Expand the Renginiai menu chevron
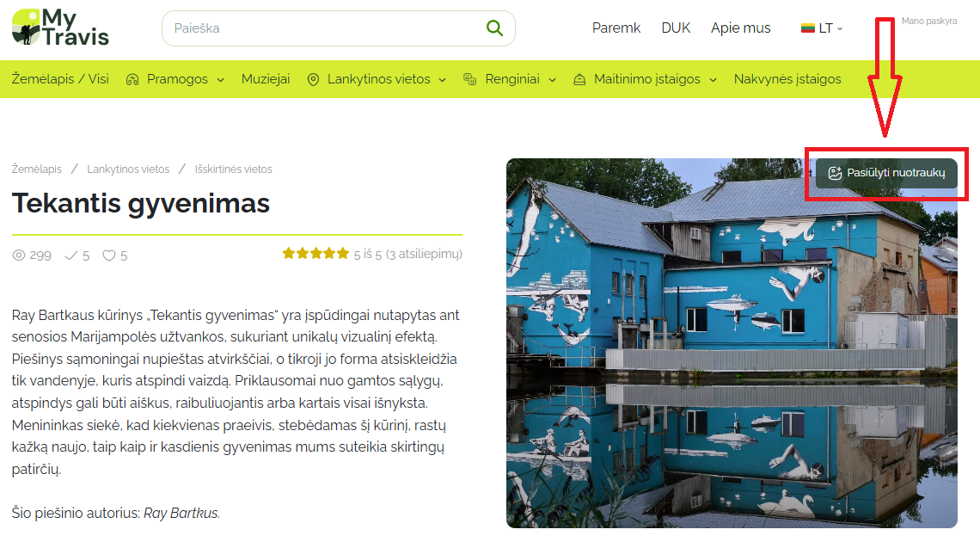This screenshot has width=980, height=548. (x=552, y=80)
